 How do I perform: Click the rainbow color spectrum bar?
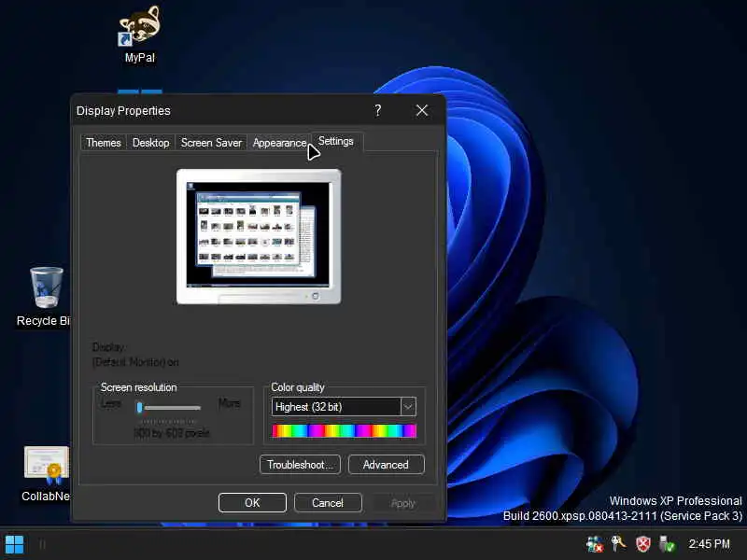click(x=344, y=431)
